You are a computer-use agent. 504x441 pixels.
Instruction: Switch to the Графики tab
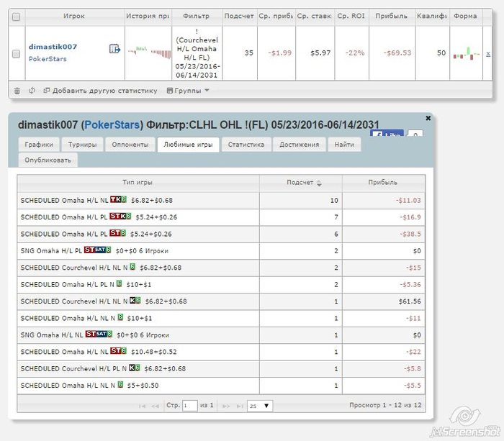pyautogui.click(x=39, y=145)
